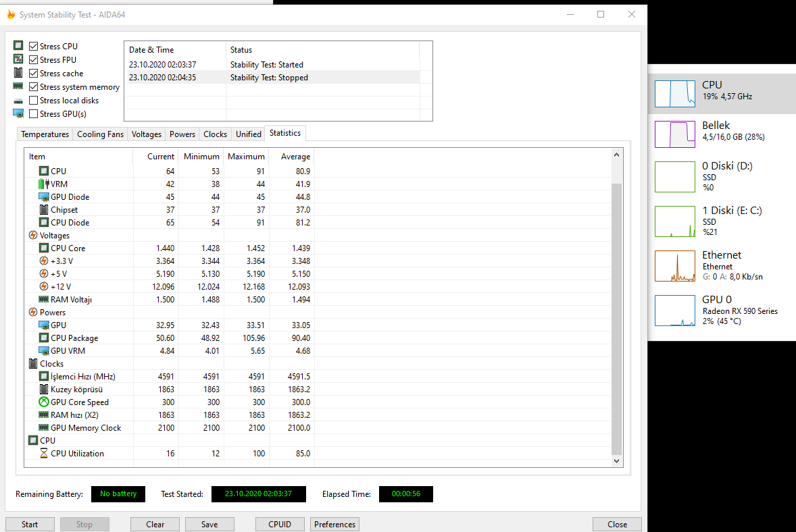Click the Stress local disks drive icon
The height and width of the screenshot is (532, 796).
tap(18, 101)
